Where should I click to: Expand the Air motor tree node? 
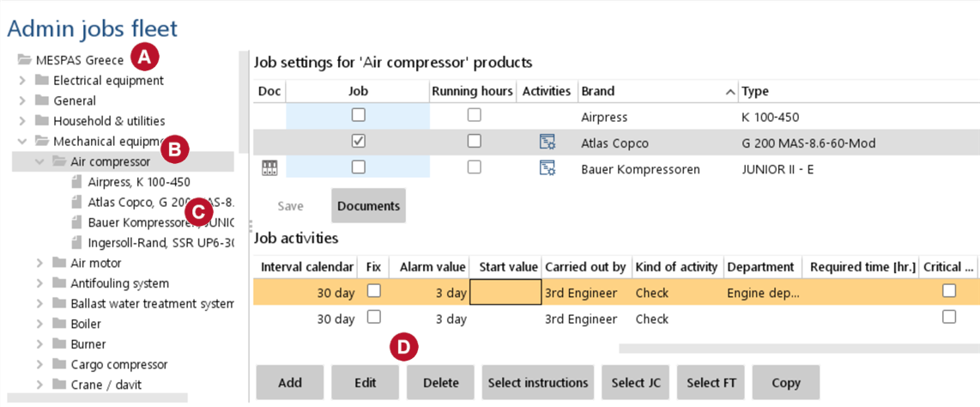click(40, 264)
